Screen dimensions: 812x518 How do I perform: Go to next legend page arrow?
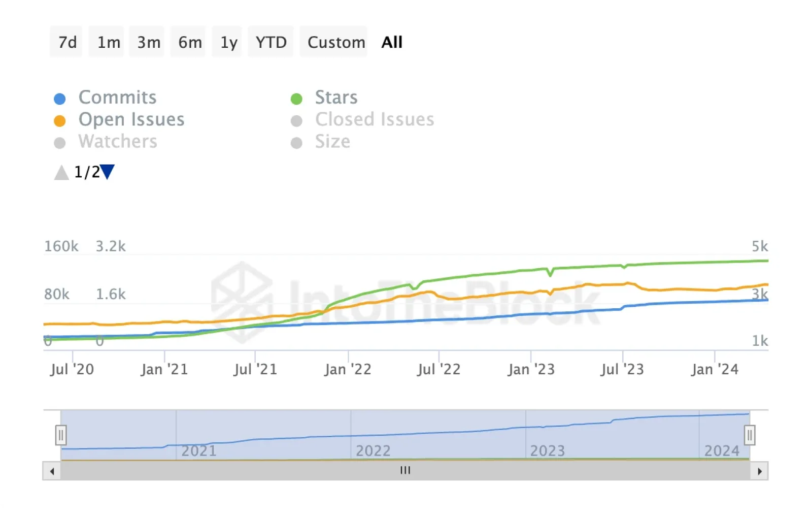pos(108,172)
